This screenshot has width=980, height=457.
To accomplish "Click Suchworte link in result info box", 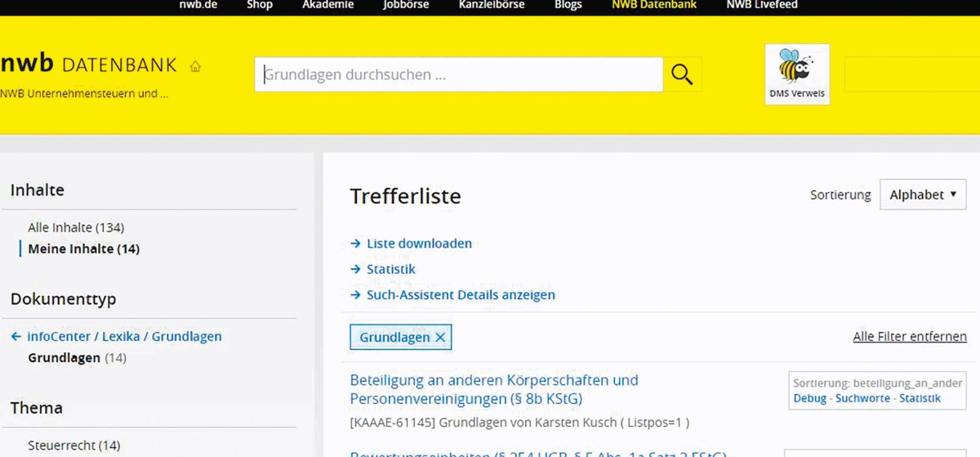I will coord(862,399).
